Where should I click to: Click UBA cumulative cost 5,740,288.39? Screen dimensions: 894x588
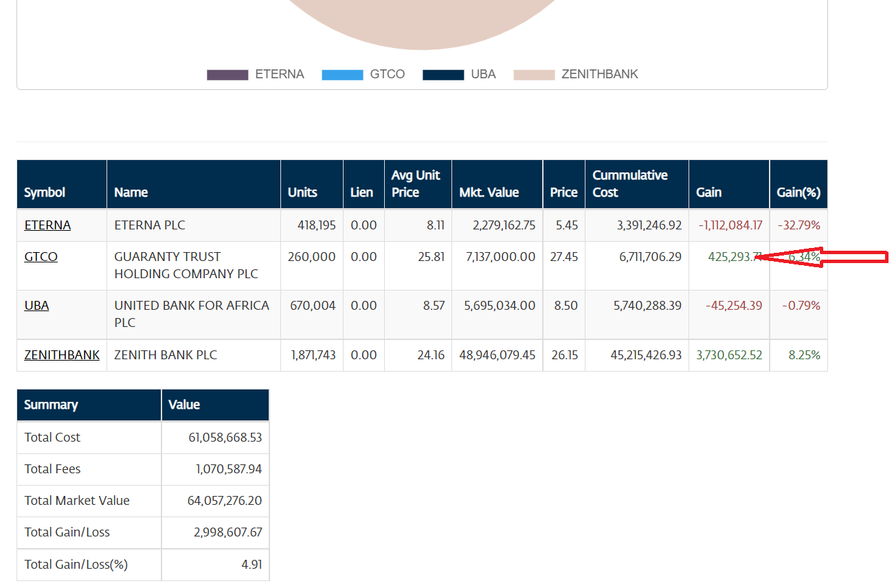pos(647,306)
